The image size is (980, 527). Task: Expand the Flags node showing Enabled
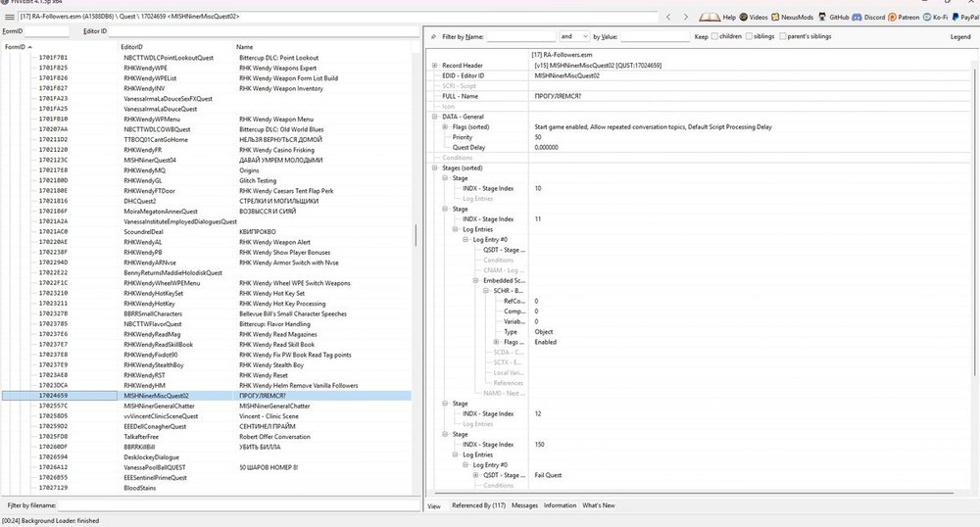[x=496, y=342]
